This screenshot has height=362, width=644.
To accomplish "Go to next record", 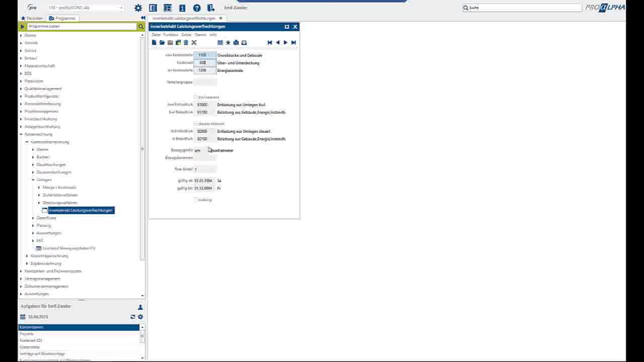I will [285, 43].
